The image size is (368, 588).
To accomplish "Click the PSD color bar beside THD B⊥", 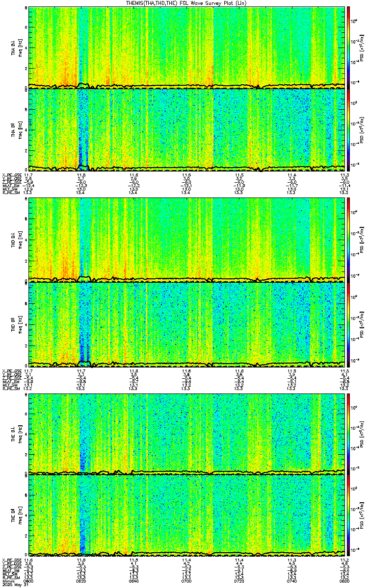I will coord(349,240).
